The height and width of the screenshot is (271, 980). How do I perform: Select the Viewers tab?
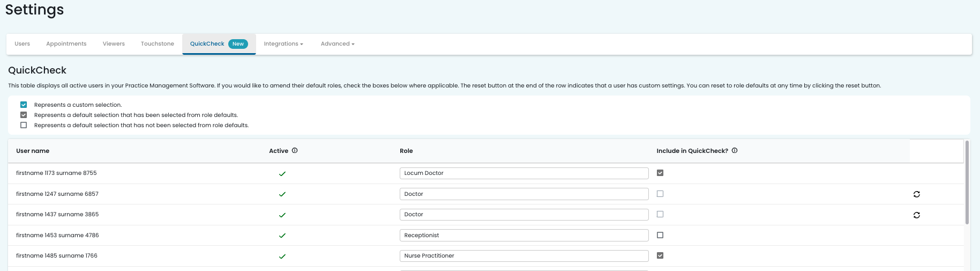[114, 44]
